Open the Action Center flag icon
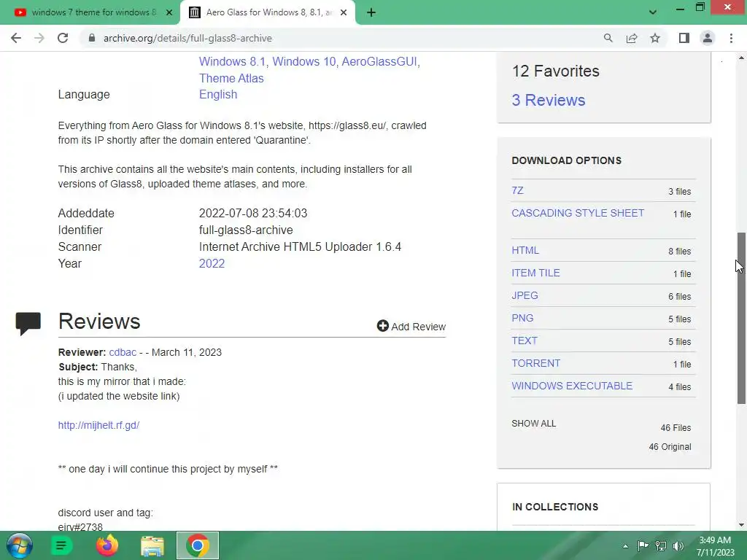This screenshot has height=560, width=747. point(643,545)
